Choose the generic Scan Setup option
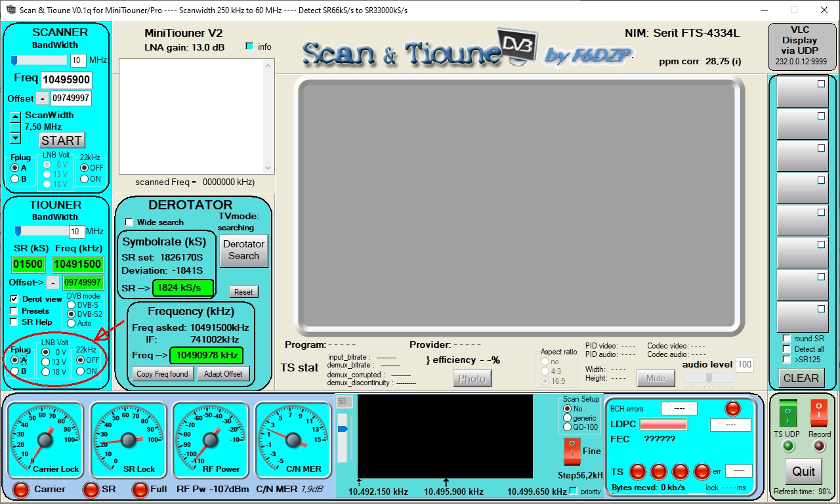 coord(568,418)
